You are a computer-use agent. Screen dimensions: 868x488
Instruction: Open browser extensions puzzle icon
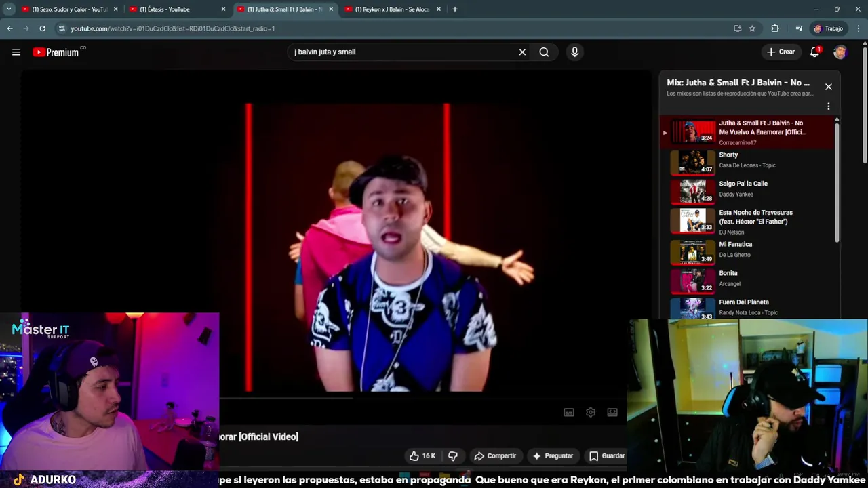tap(775, 28)
